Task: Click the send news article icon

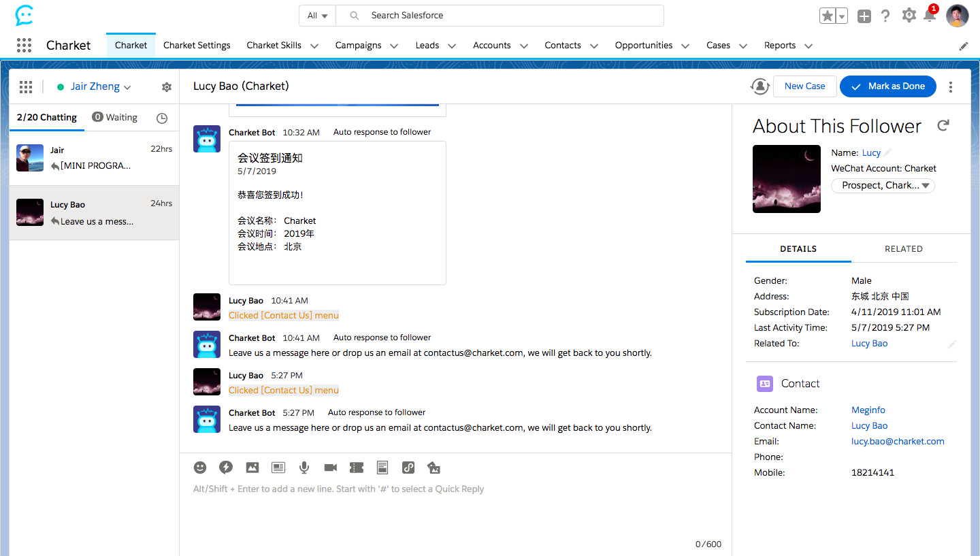Action: tap(278, 468)
